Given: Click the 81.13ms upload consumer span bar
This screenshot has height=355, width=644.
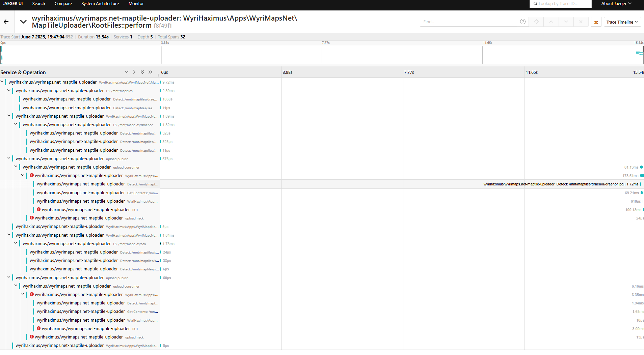Looking at the screenshot, I should tap(641, 167).
